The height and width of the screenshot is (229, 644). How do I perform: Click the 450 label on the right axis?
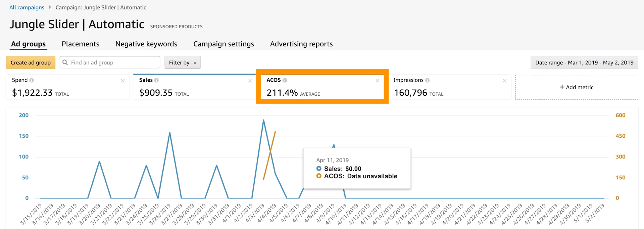pyautogui.click(x=621, y=136)
